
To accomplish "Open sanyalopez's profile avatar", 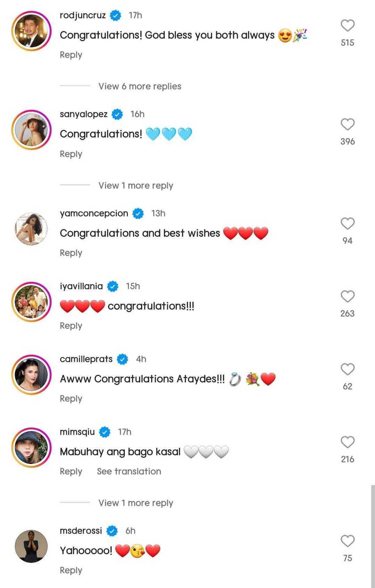I will [31, 130].
